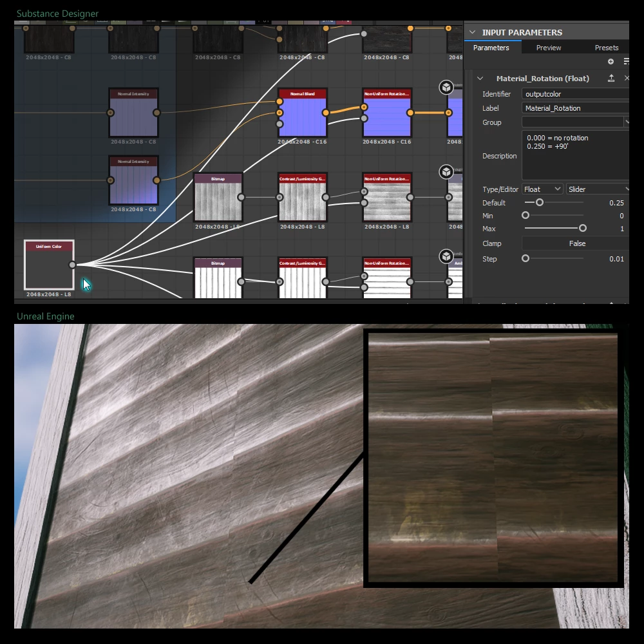Select the Uniform Color node

[49, 265]
